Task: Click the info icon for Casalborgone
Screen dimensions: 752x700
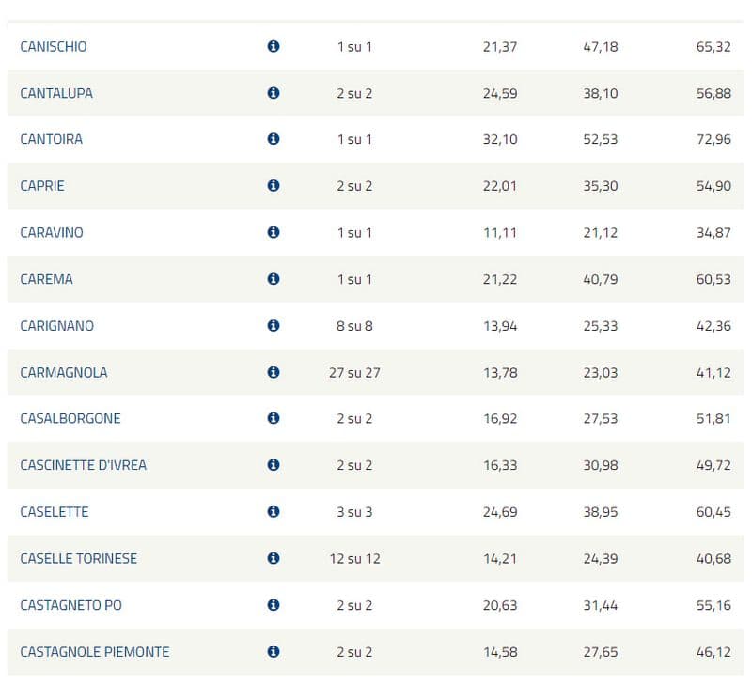Action: pos(274,418)
